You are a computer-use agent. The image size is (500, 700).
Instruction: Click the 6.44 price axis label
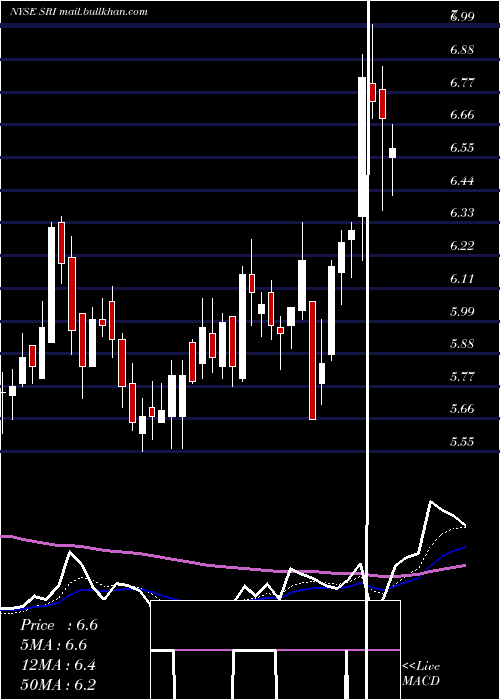coord(462,180)
